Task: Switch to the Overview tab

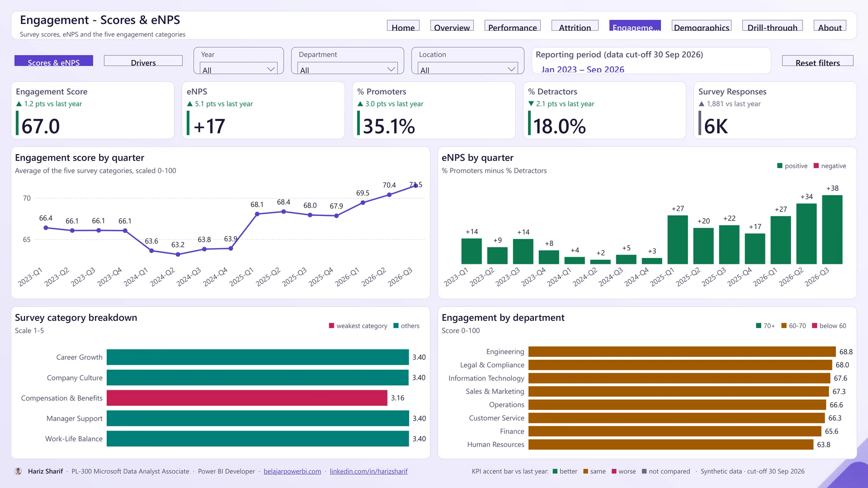Action: coord(452,26)
